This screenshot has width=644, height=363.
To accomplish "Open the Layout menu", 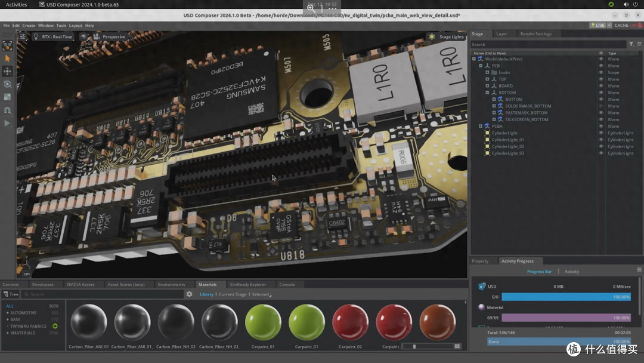I will [x=76, y=26].
